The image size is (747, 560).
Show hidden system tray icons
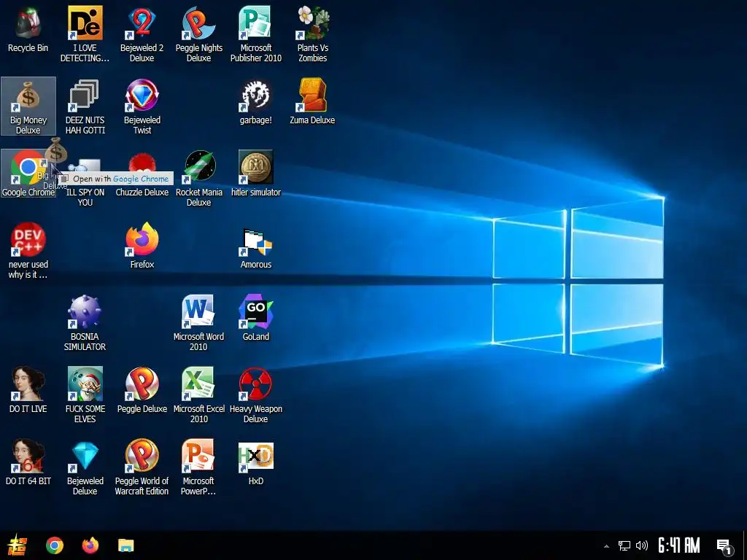click(606, 545)
